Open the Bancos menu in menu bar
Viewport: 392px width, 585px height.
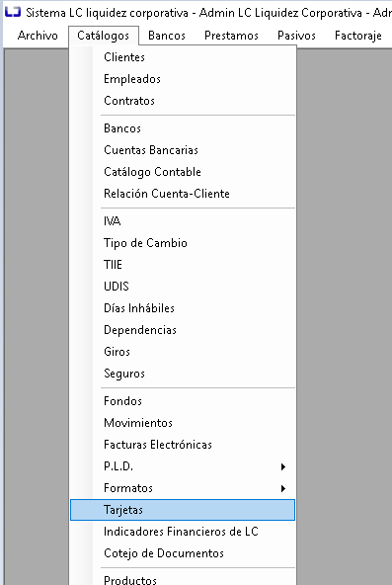(x=167, y=36)
